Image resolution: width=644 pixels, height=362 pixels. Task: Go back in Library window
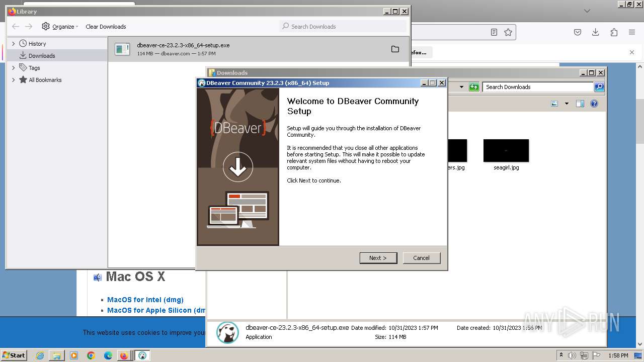coord(16,27)
